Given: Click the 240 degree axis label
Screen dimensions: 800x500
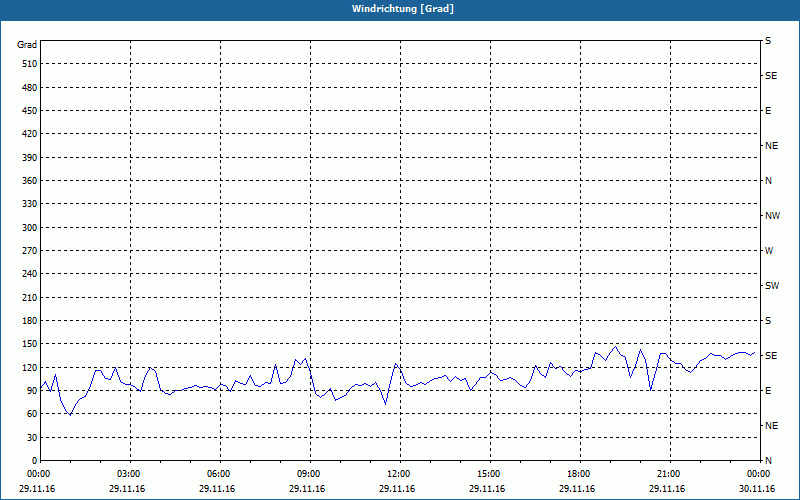Looking at the screenshot, I should point(30,274).
